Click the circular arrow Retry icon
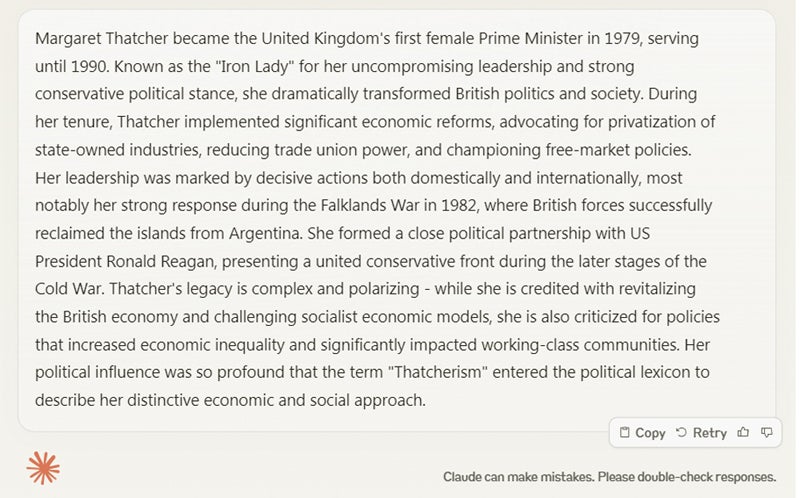 (x=681, y=433)
